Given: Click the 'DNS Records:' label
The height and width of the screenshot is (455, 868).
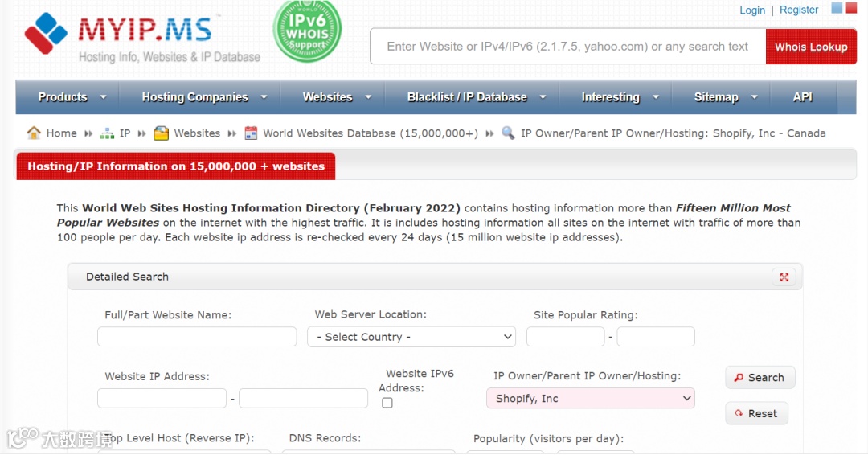Looking at the screenshot, I should [325, 438].
